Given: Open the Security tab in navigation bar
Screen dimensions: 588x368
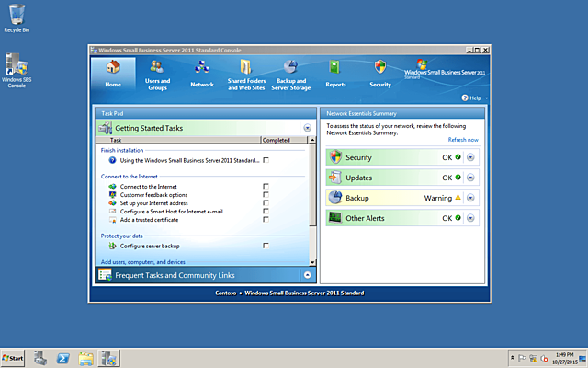Looking at the screenshot, I should 380,75.
